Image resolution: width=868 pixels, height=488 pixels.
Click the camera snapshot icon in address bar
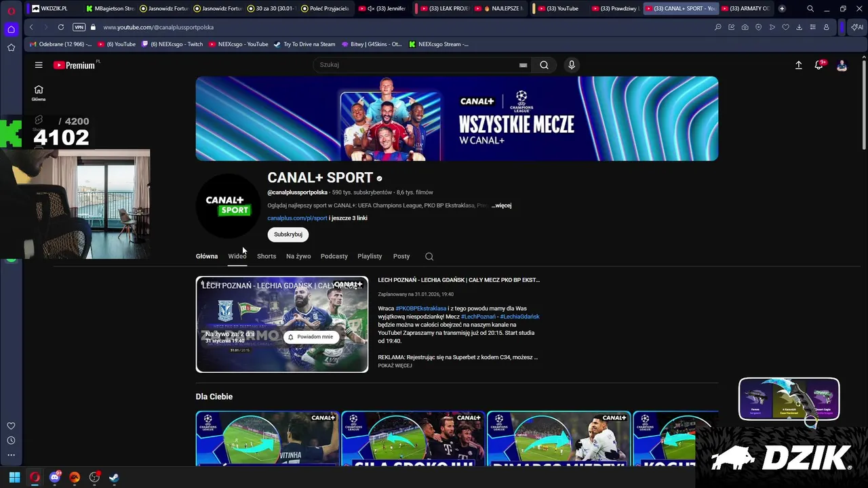click(x=745, y=27)
